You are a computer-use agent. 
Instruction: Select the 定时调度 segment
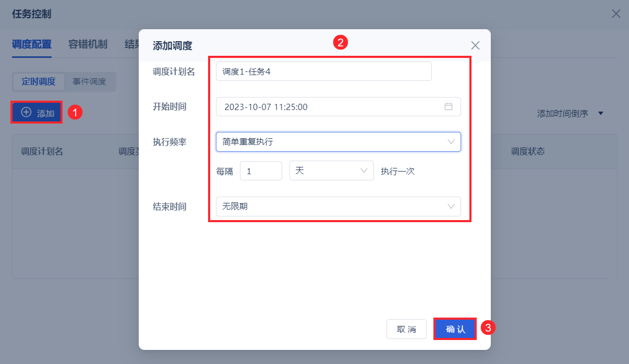click(39, 82)
